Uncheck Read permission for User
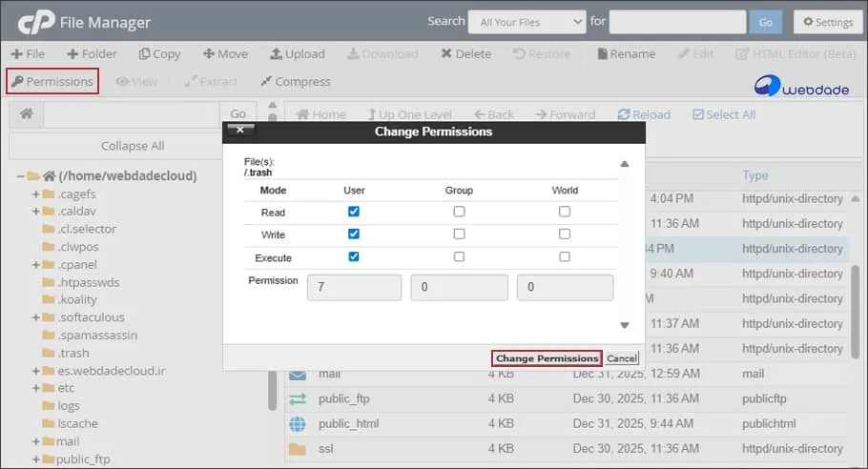Image resolution: width=868 pixels, height=469 pixels. tap(354, 212)
